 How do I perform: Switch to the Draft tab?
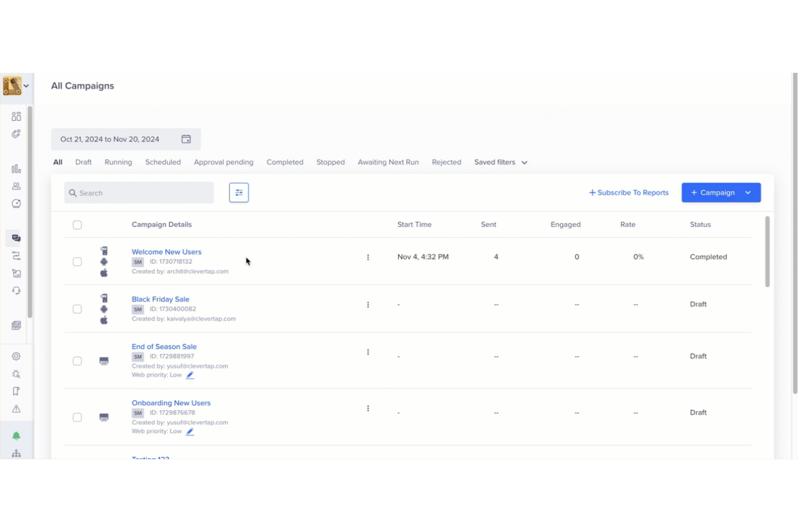pos(84,162)
